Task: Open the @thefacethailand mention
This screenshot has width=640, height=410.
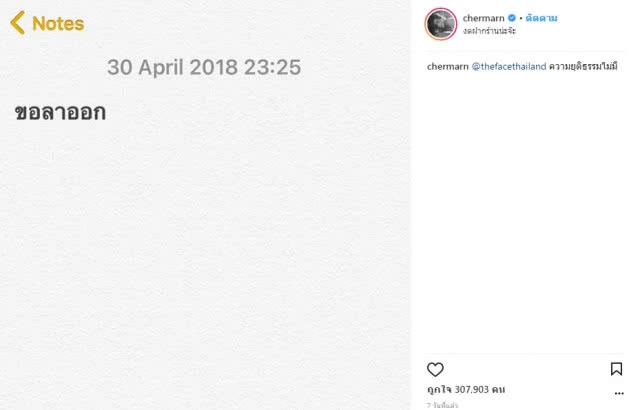Action: 508,67
